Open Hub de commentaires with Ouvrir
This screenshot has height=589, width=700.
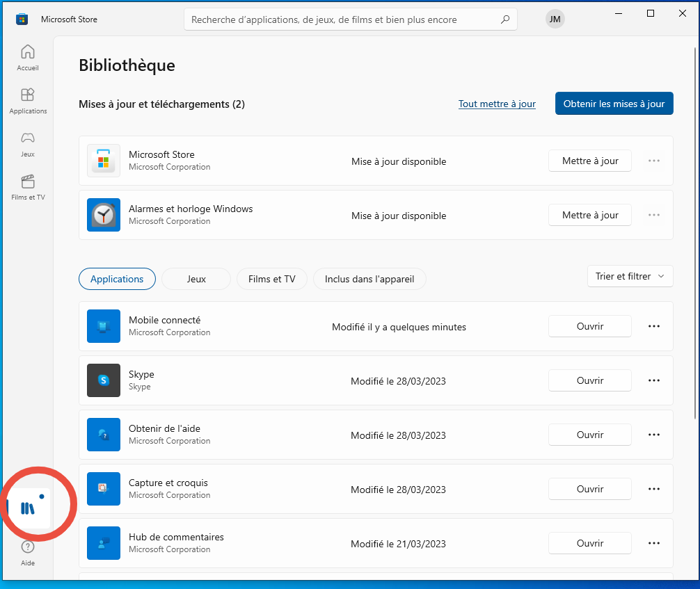point(590,543)
